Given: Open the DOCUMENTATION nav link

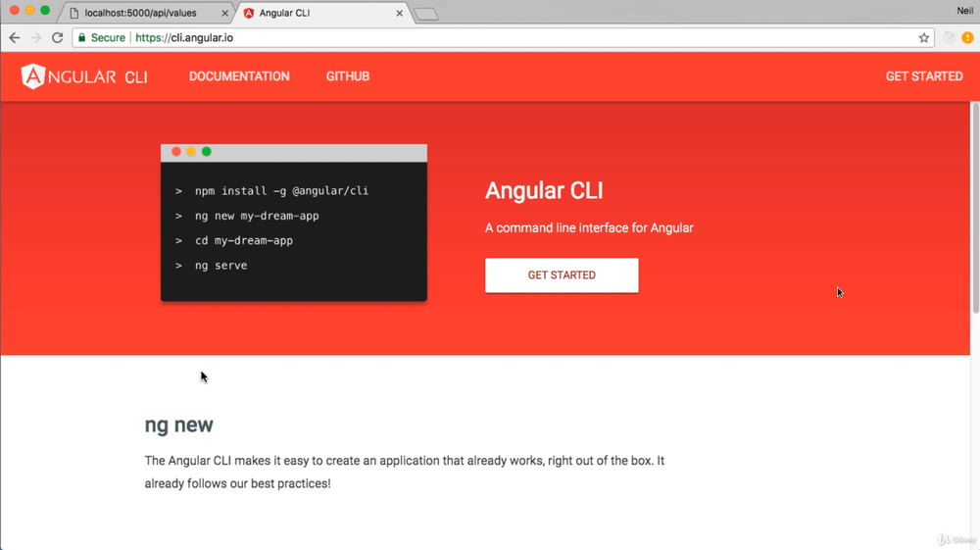Looking at the screenshot, I should [239, 76].
